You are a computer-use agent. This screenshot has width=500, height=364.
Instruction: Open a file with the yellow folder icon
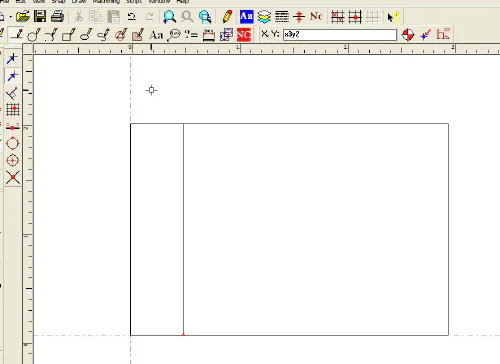coord(23,16)
